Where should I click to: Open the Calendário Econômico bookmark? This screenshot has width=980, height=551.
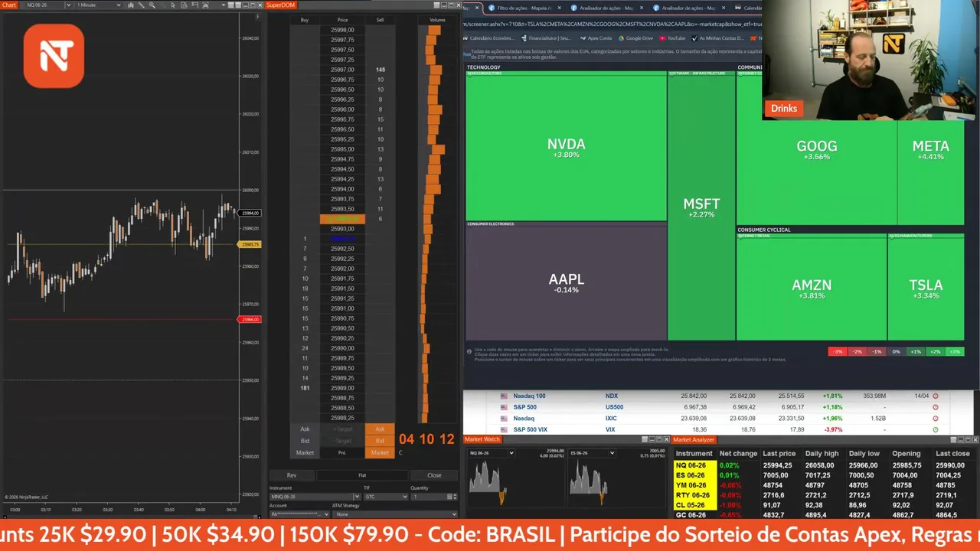point(490,37)
